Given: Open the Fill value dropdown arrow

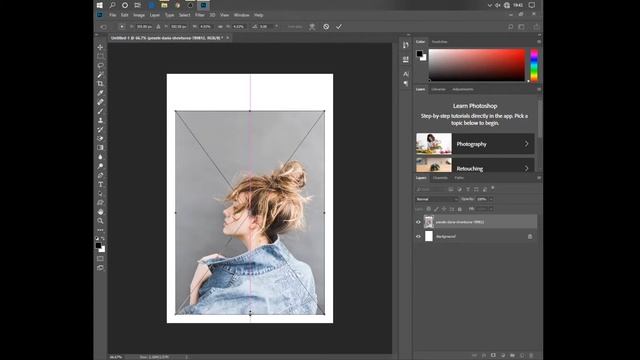Looking at the screenshot, I should coord(491,209).
